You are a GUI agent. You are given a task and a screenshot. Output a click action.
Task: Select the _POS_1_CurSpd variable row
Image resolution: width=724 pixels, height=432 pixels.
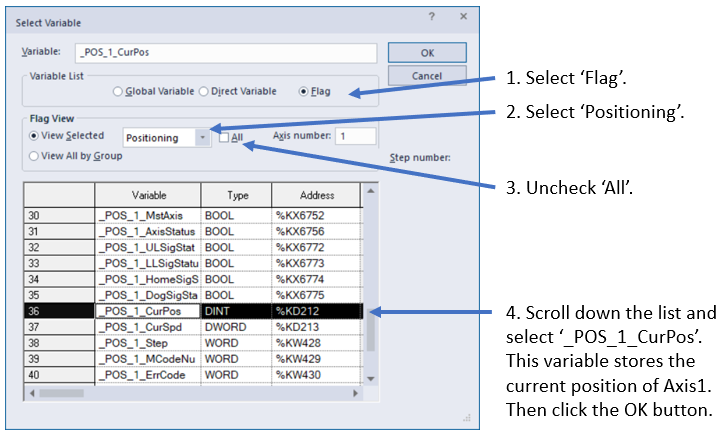tap(147, 326)
